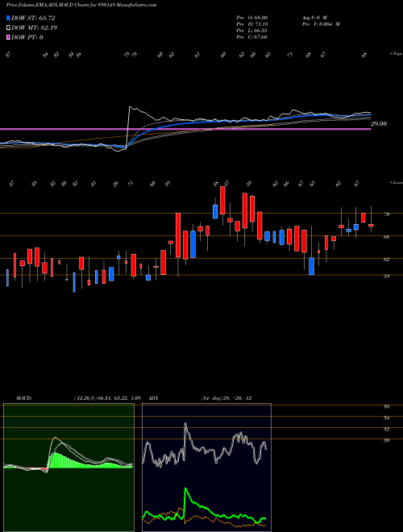Click the 'Pre H: 71.15' value
Screen dimensions: 403x532
pyautogui.click(x=252, y=24)
